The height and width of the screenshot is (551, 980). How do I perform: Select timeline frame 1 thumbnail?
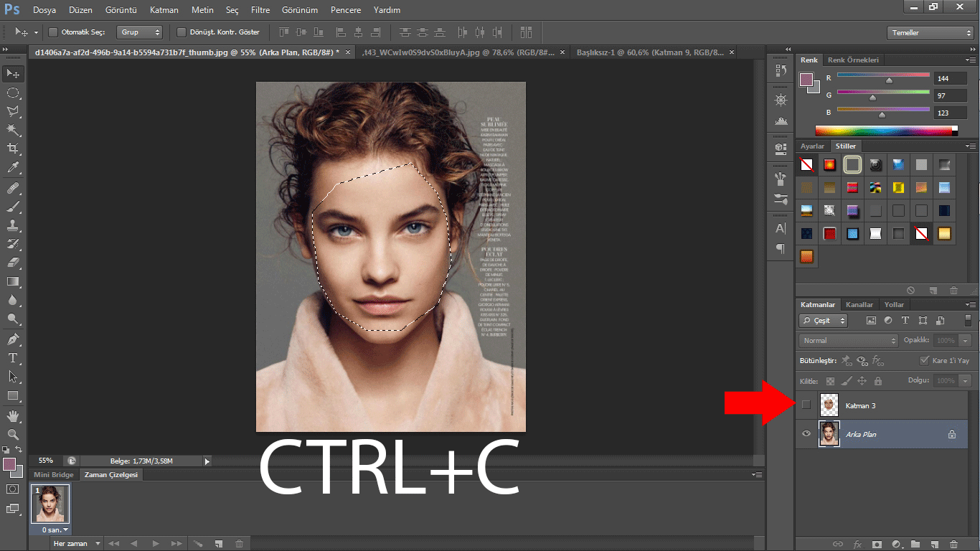(50, 504)
